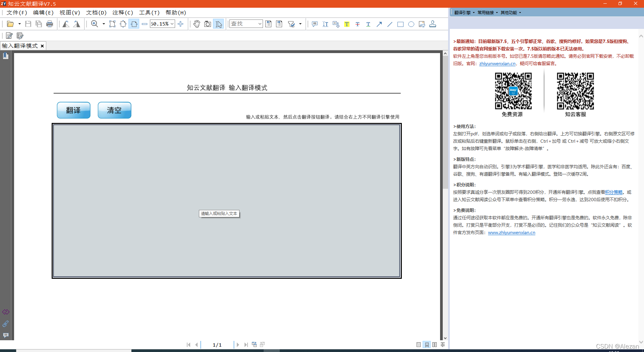Viewport: 644px width, 352px height.
Task: Find the previous search result
Action: coord(268,24)
